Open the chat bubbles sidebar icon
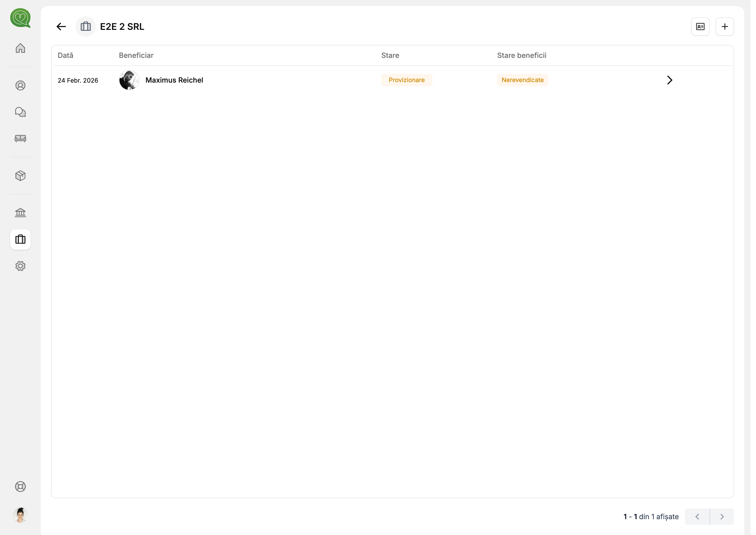The width and height of the screenshot is (756, 535). pyautogui.click(x=20, y=112)
